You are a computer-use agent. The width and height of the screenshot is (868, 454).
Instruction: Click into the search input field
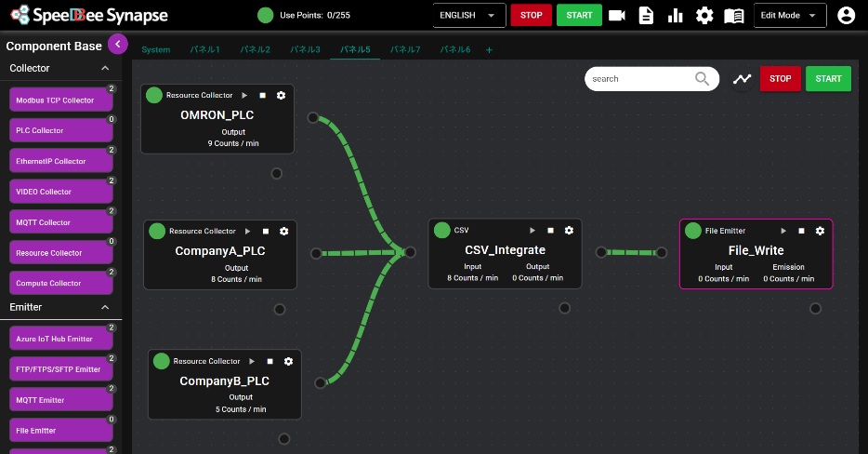639,79
